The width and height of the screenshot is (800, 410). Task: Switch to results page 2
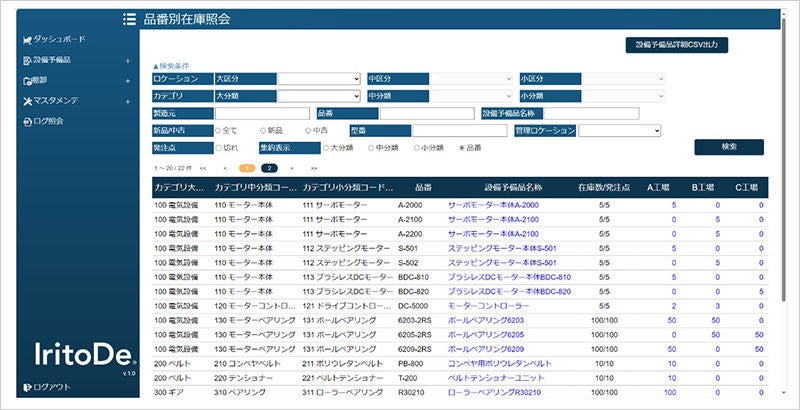point(268,169)
